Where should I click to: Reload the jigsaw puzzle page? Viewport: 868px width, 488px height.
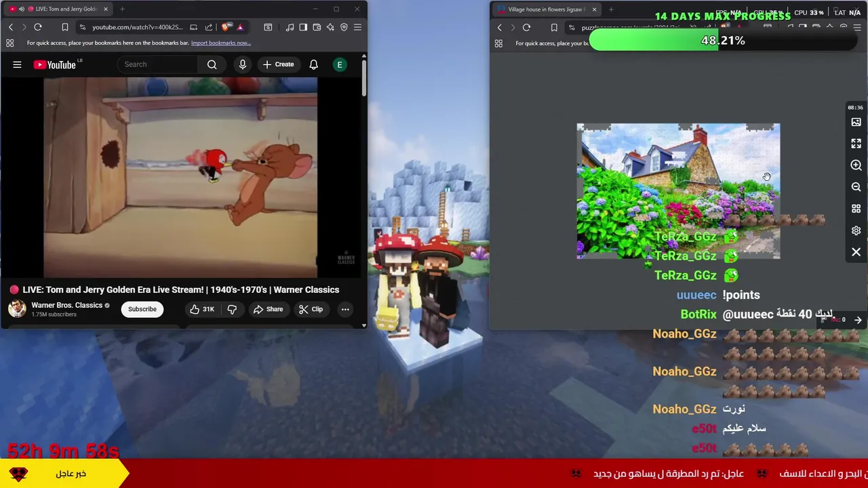[x=526, y=28]
